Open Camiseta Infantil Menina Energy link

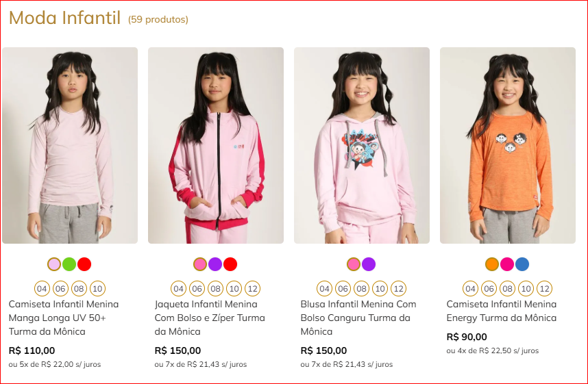(x=502, y=311)
